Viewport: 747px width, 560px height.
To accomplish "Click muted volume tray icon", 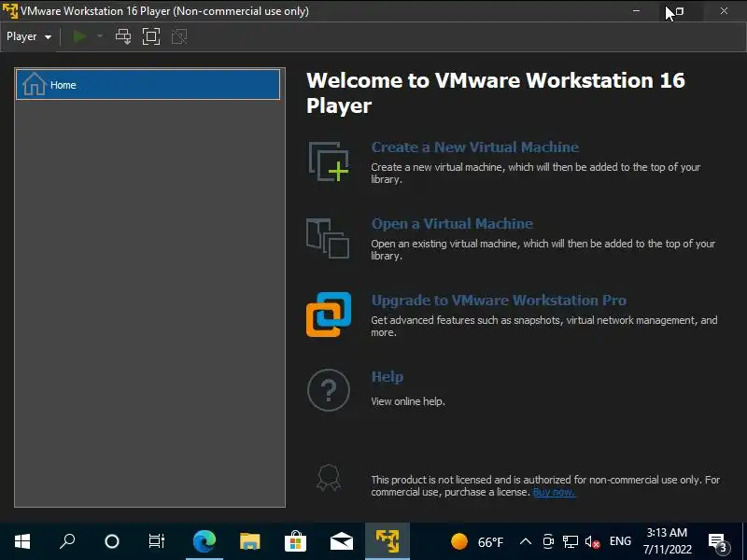I will pos(592,541).
